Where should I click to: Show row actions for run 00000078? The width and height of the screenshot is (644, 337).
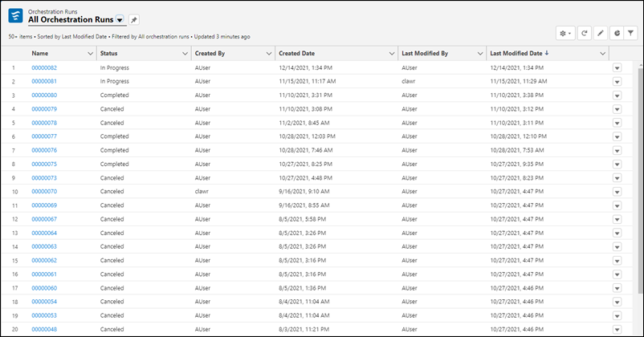pos(617,123)
